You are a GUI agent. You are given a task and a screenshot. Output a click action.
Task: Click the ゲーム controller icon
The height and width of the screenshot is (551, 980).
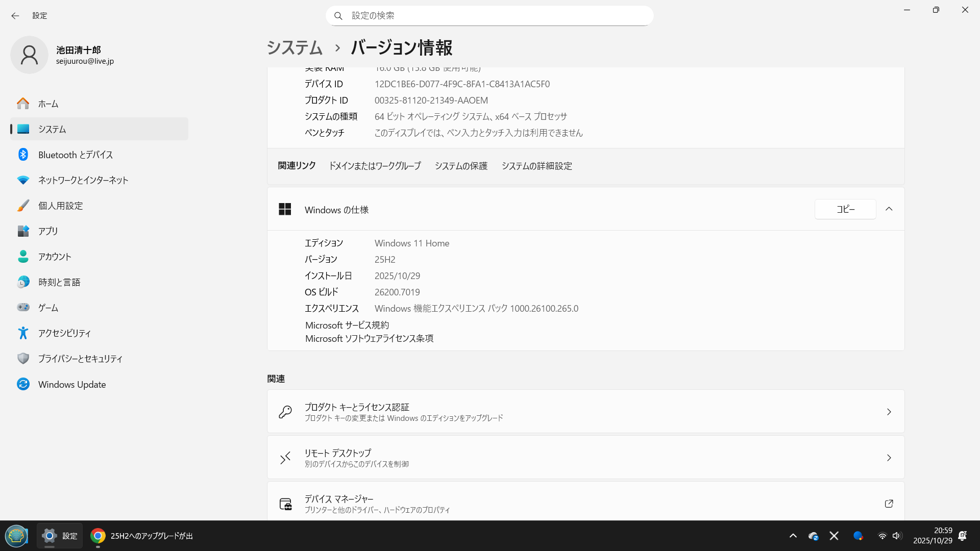(x=23, y=307)
